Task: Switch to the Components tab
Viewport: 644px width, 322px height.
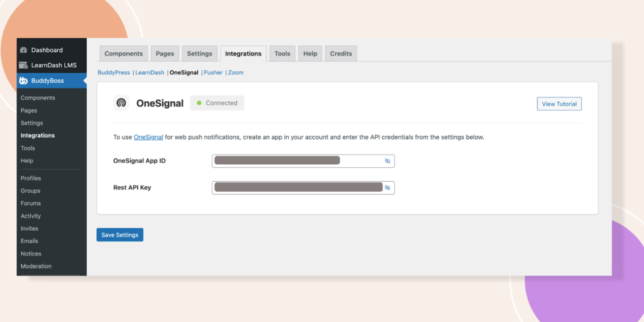Action: point(124,53)
